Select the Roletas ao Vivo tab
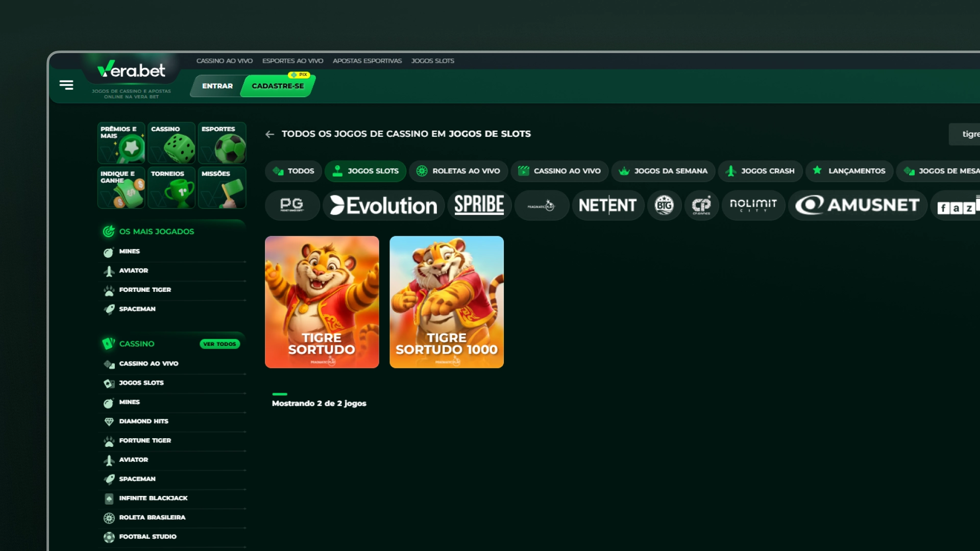 click(458, 171)
